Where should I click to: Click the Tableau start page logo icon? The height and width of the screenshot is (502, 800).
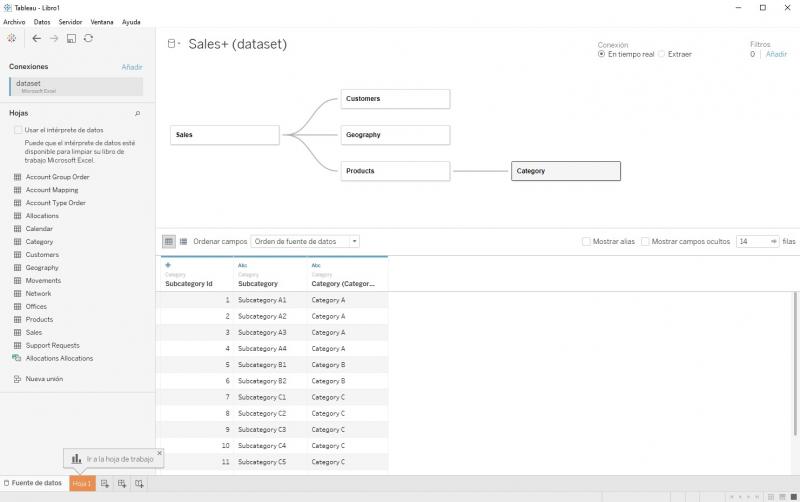click(11, 38)
